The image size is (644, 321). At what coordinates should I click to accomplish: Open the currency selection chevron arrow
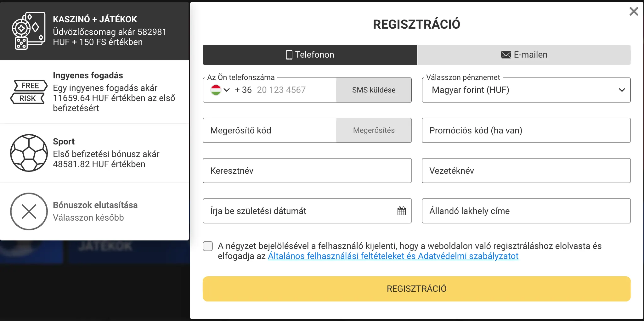(x=622, y=90)
